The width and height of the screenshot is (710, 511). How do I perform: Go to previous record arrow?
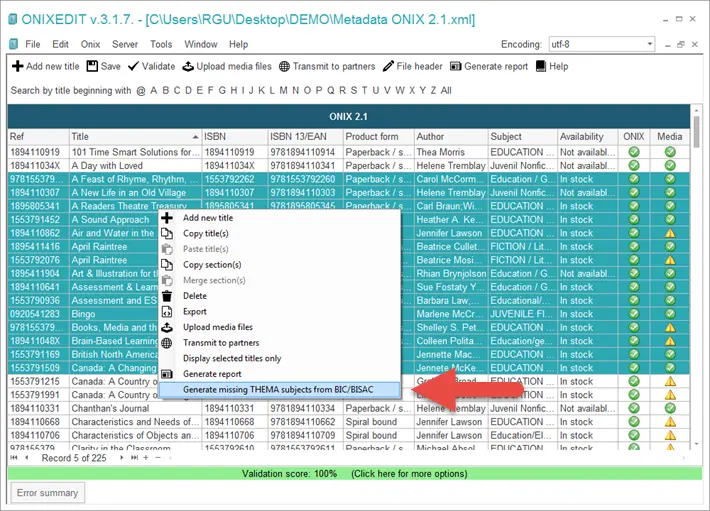point(27,458)
